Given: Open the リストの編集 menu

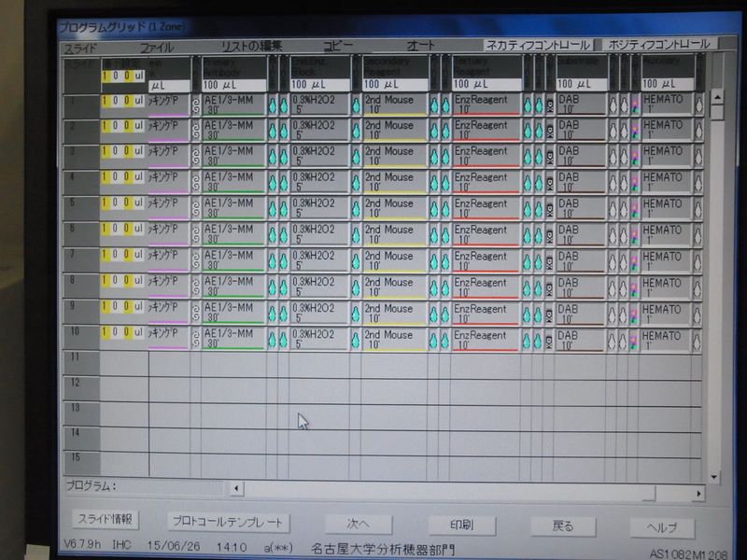Looking at the screenshot, I should (252, 46).
